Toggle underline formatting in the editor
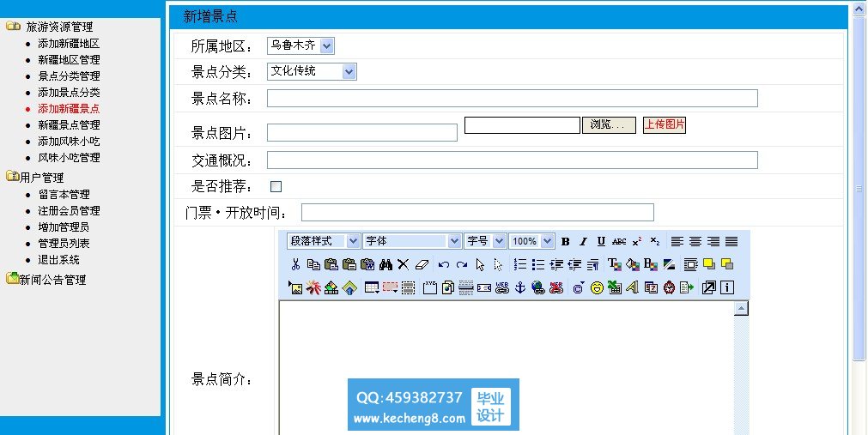The width and height of the screenshot is (868, 435). click(601, 241)
